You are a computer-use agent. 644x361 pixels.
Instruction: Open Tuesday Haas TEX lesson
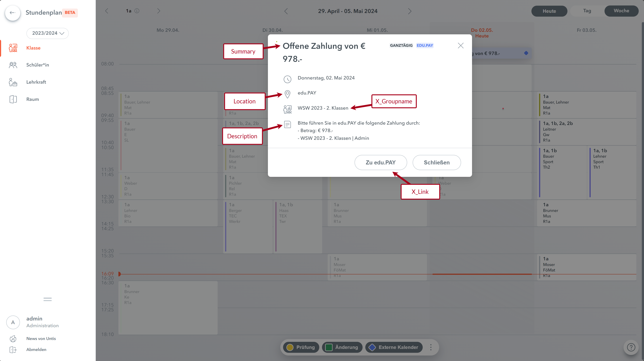298,227
